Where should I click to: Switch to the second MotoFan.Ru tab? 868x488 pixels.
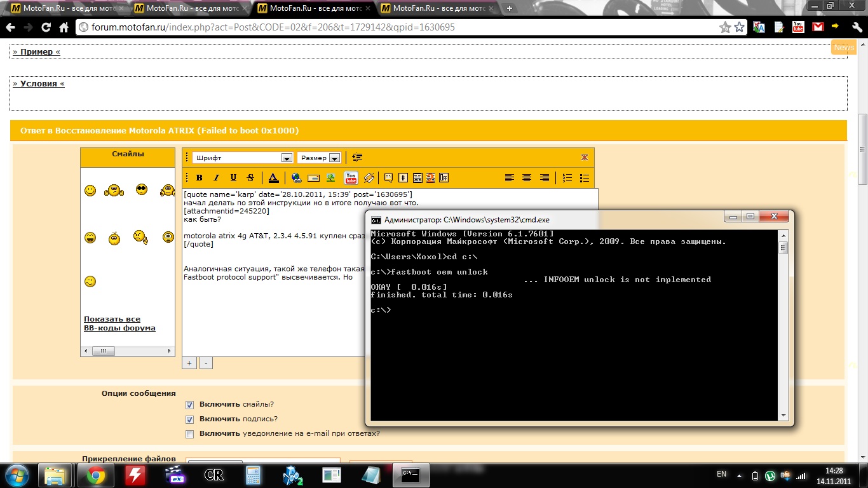point(191,8)
